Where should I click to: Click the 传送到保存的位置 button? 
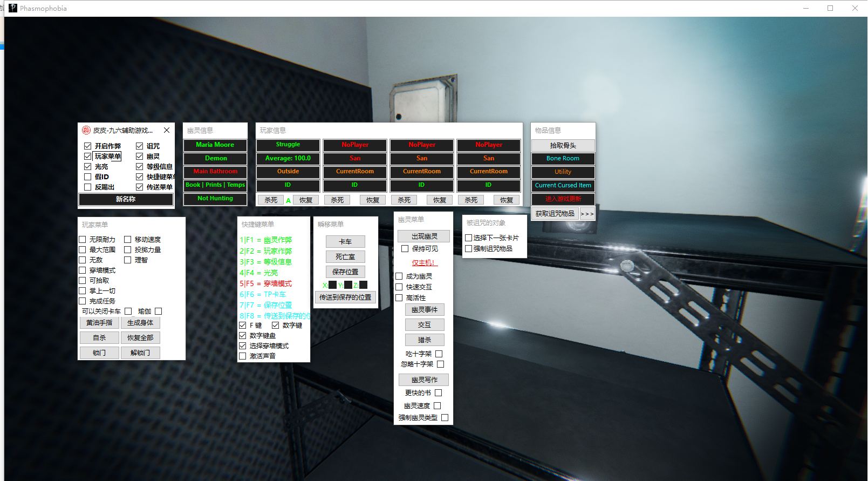tap(345, 297)
